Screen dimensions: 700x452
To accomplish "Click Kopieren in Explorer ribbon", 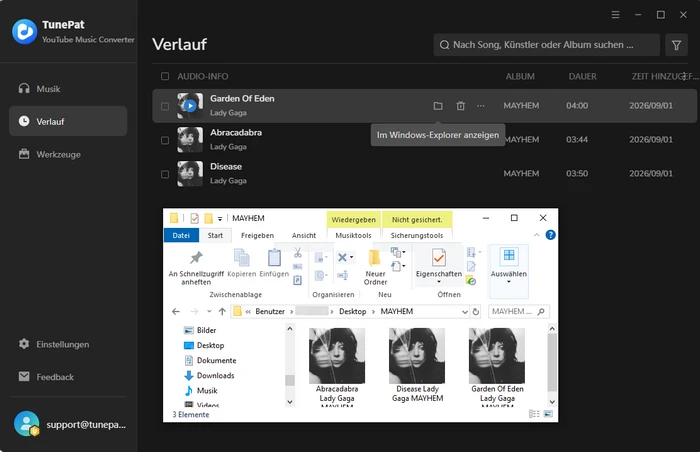I will pyautogui.click(x=242, y=263).
